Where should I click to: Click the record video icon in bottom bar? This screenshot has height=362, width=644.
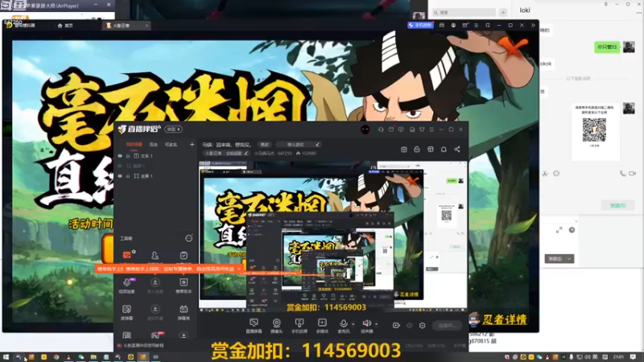[x=396, y=326]
